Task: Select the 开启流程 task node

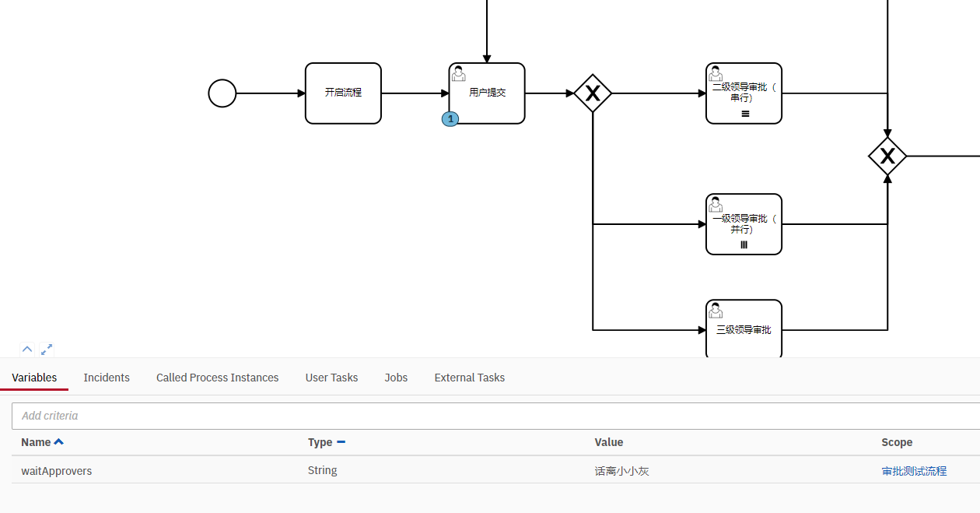Action: point(343,93)
